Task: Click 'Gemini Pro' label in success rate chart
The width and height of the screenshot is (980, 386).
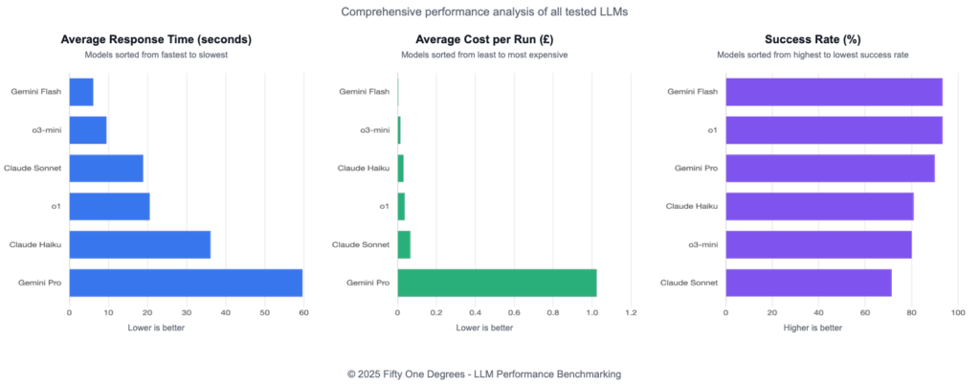Action: coord(697,169)
